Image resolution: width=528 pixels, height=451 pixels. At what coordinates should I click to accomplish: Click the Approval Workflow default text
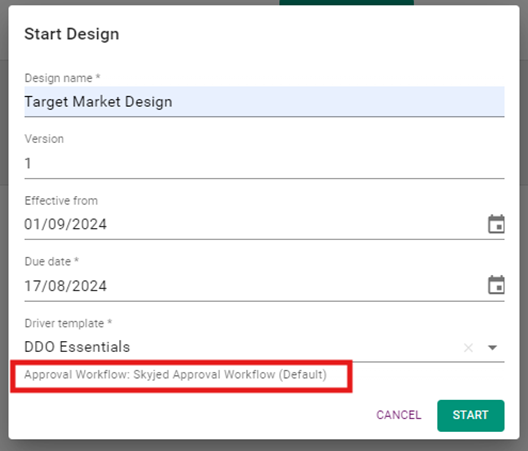pos(175,375)
